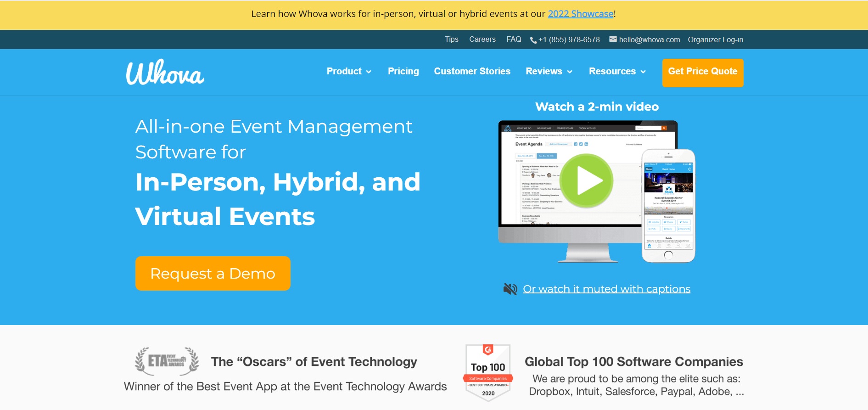Visit the Careers page

[x=482, y=39]
